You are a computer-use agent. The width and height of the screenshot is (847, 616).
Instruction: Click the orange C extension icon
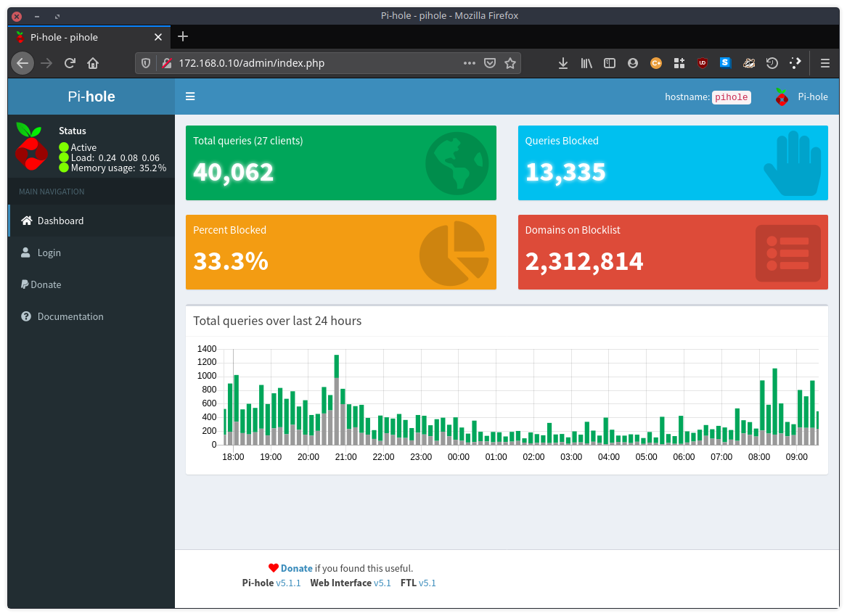coord(656,63)
